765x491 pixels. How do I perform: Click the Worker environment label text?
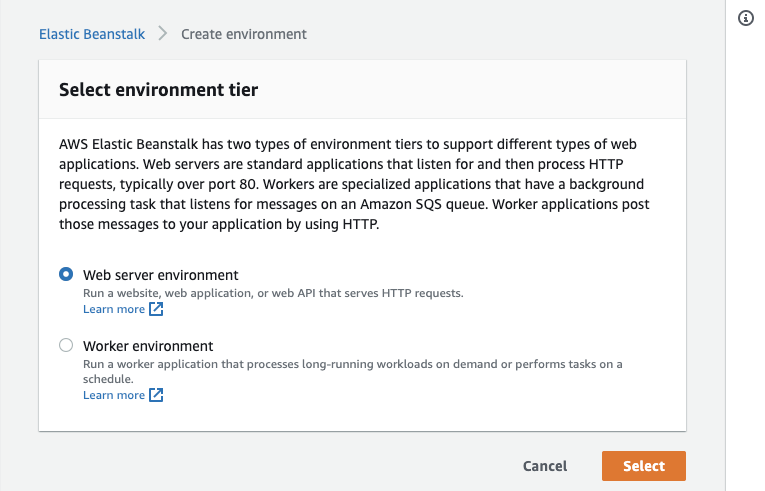tap(148, 346)
